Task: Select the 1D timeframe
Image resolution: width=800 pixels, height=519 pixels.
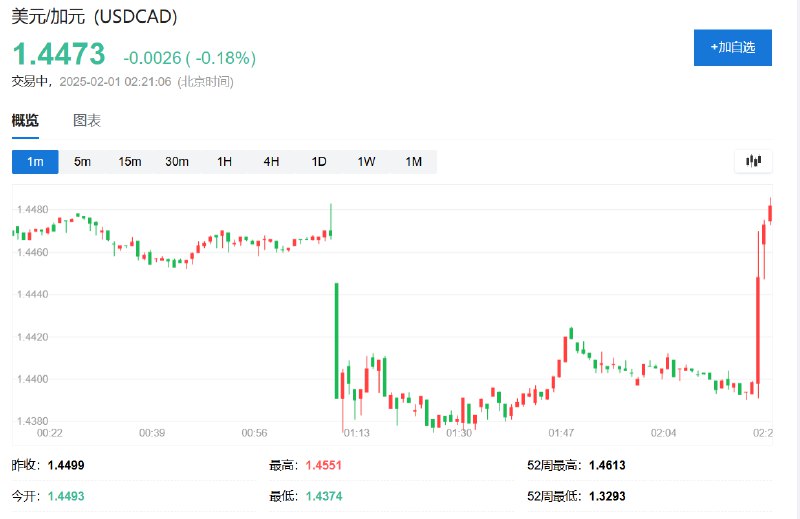Action: point(319,162)
